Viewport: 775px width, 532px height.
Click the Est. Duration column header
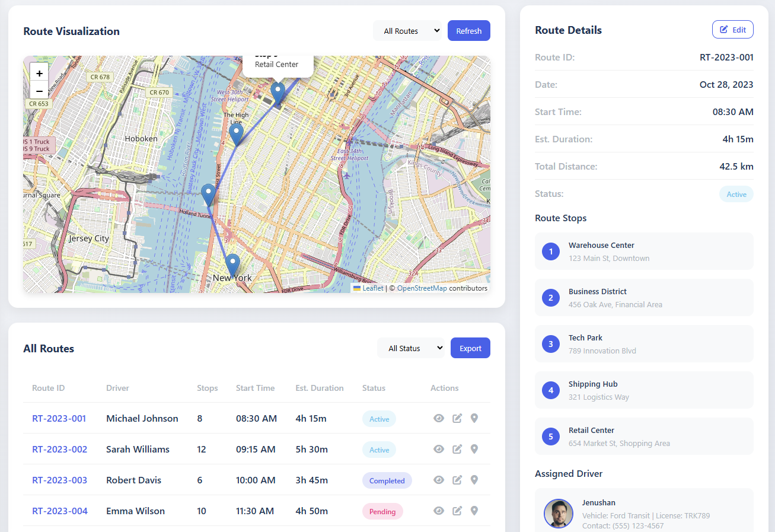(x=320, y=388)
